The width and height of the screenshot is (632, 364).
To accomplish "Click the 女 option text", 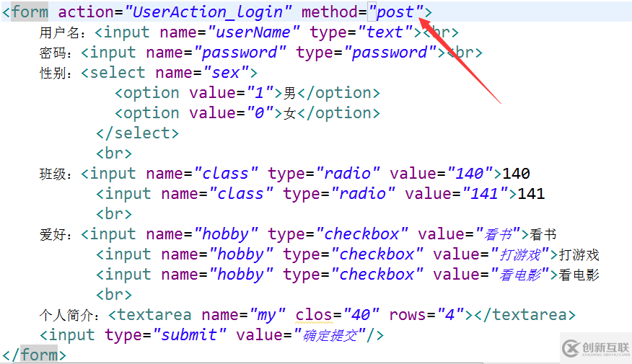I will point(290,113).
